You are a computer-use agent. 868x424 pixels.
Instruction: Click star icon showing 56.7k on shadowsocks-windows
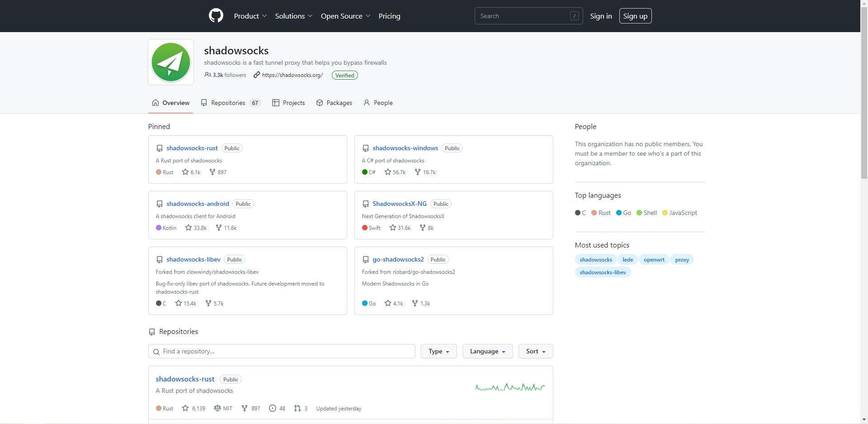pyautogui.click(x=388, y=172)
